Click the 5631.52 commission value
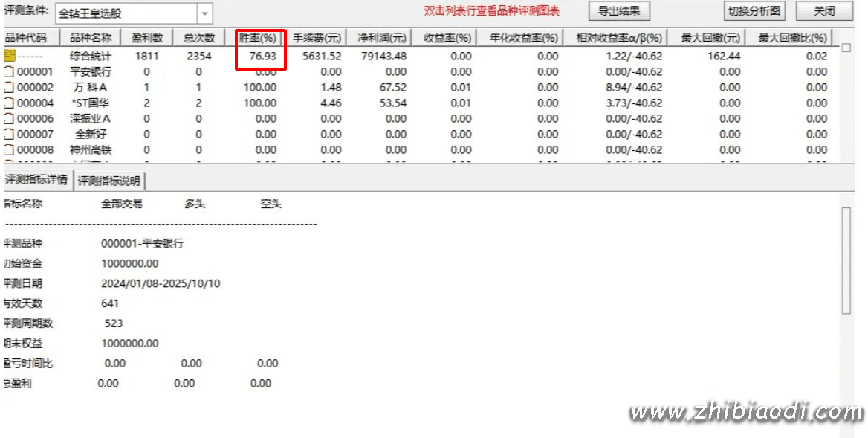This screenshot has width=868, height=438. [323, 56]
